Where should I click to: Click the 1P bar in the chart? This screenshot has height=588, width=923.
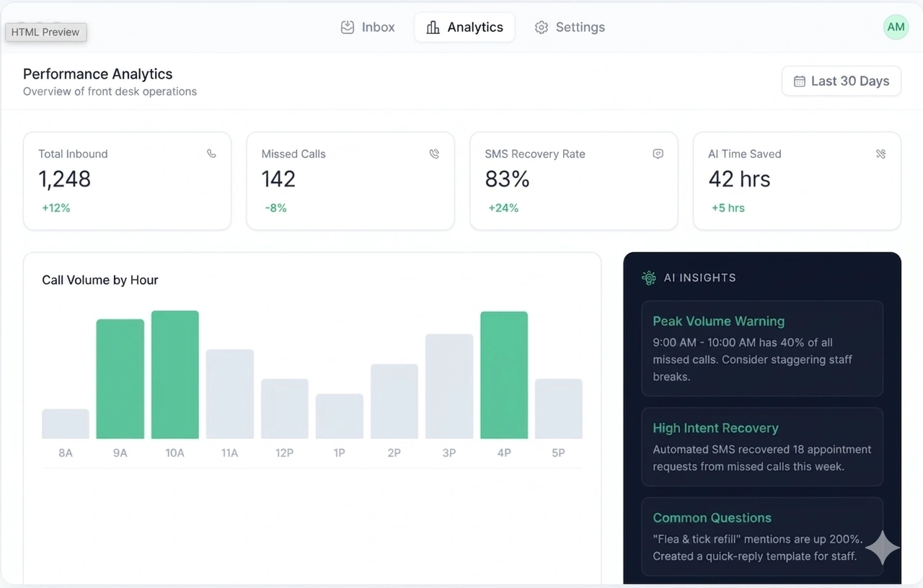(340, 416)
